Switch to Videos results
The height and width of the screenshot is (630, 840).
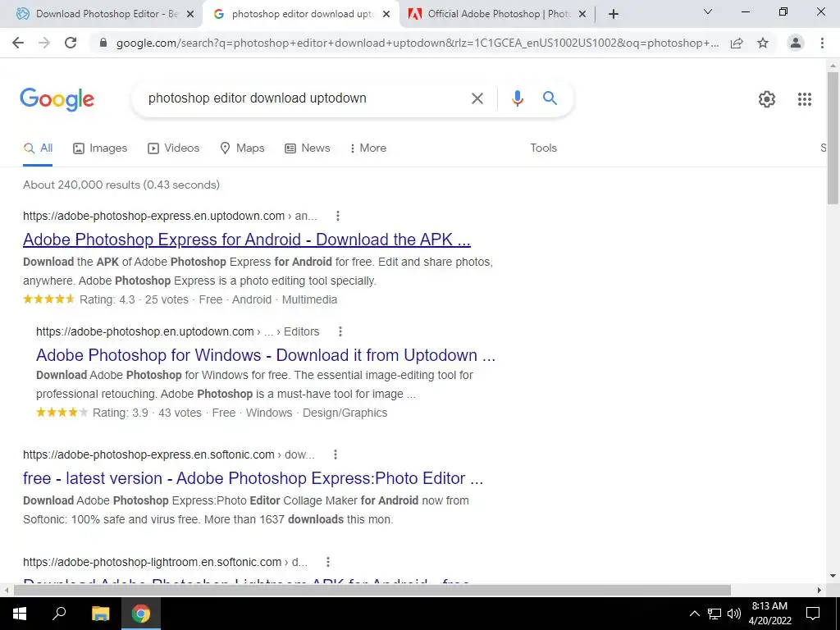[x=174, y=148]
